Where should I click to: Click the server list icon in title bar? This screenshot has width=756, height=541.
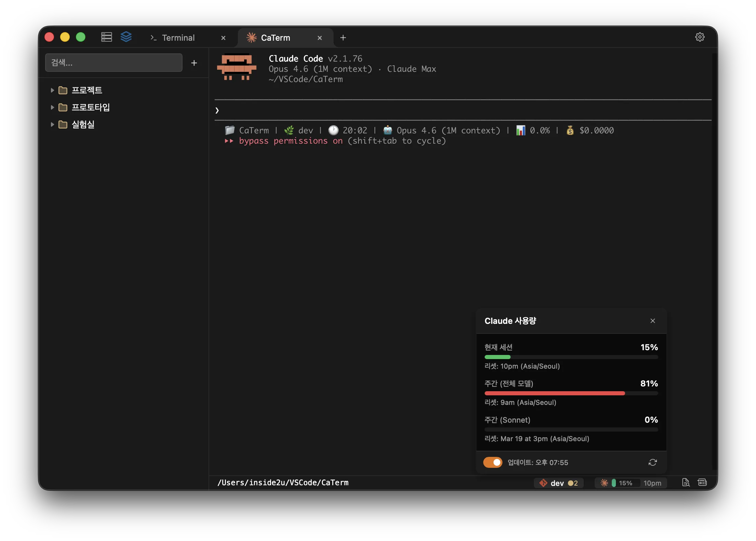(x=107, y=37)
